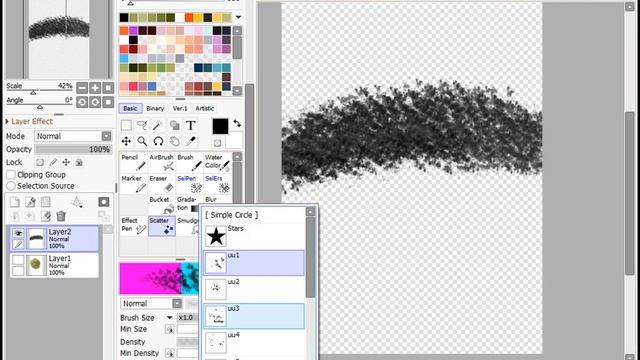
Task: Select the SelErs tool
Action: point(217,184)
